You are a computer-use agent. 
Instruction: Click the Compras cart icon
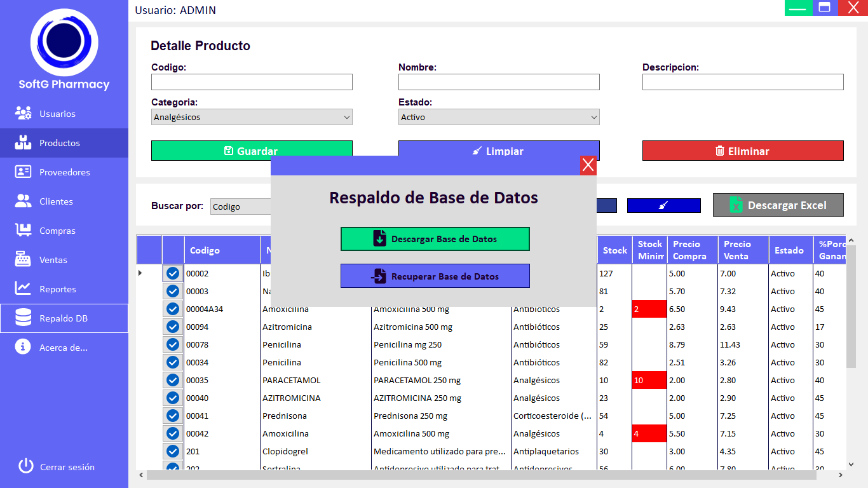(24, 231)
